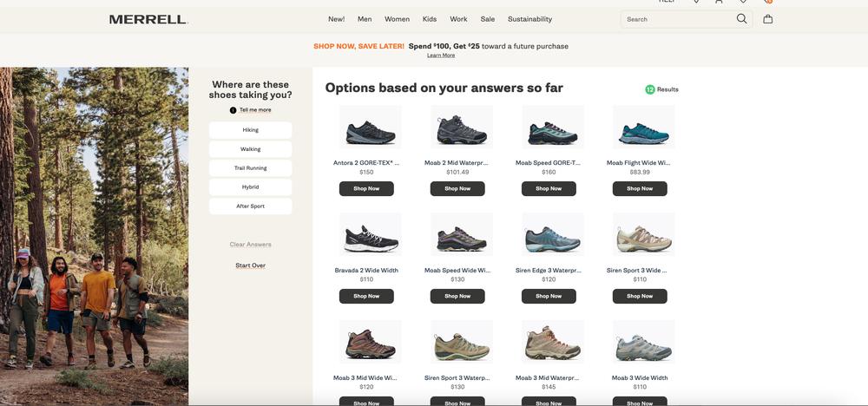Image resolution: width=868 pixels, height=406 pixels.
Task: Open the Moab 3 Mid Wide boot image
Action: (371, 342)
